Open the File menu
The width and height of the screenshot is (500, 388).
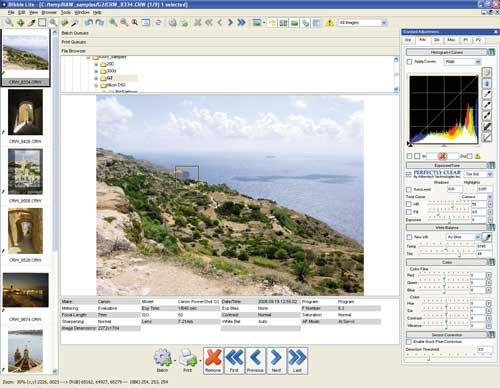pyautogui.click(x=11, y=12)
